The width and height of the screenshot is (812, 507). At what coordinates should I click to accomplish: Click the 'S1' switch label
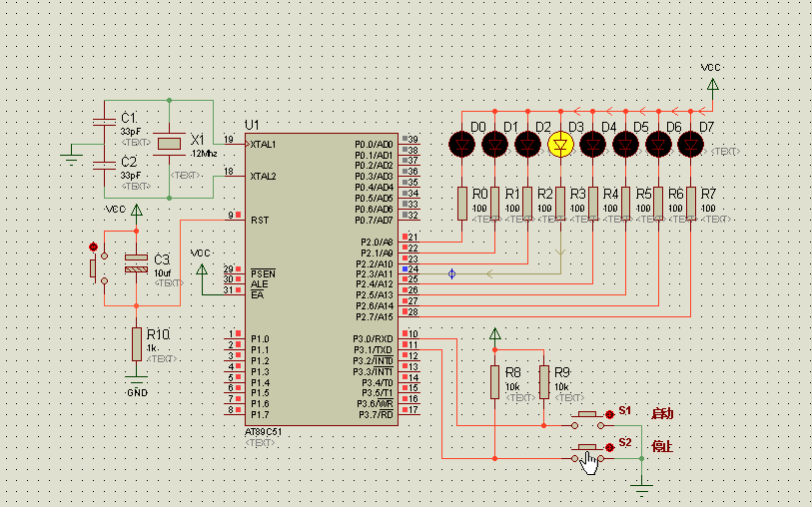625,411
